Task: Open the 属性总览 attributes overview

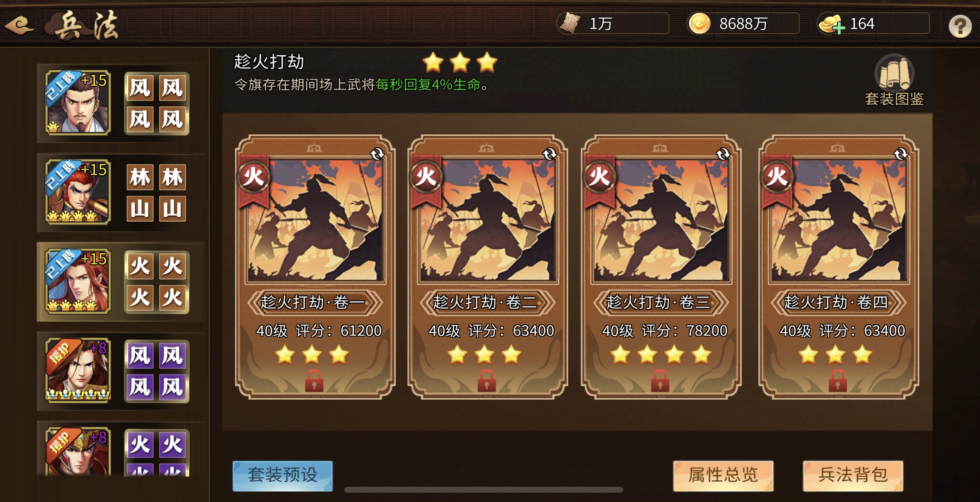Action: pyautogui.click(x=723, y=475)
